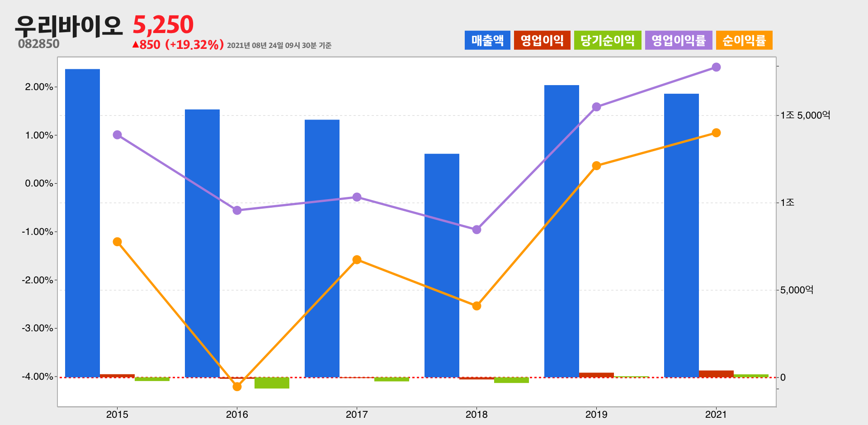Image resolution: width=868 pixels, height=425 pixels.
Task: Click the 5,000억 right axis label
Action: point(797,290)
